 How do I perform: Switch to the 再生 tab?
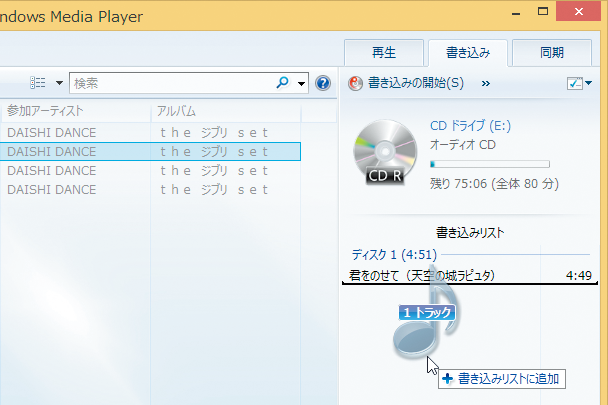pos(384,52)
